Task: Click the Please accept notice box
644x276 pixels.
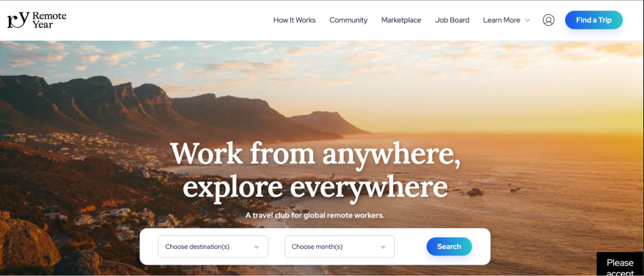Action: coord(620,264)
